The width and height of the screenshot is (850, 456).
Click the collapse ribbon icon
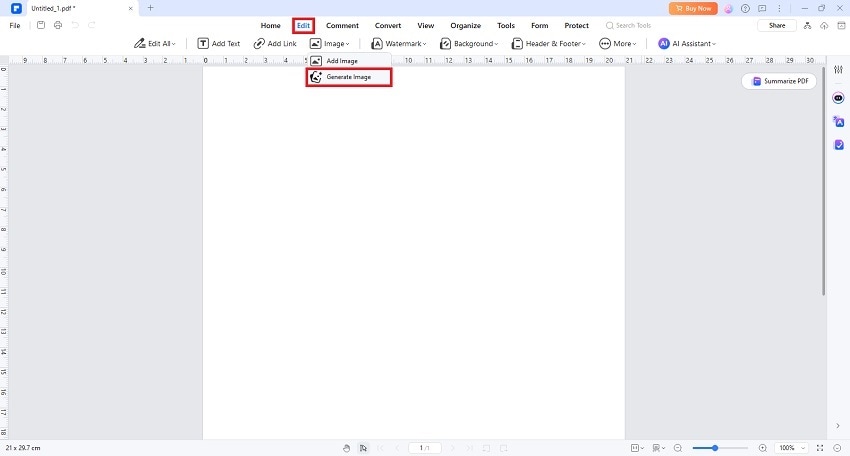841,25
